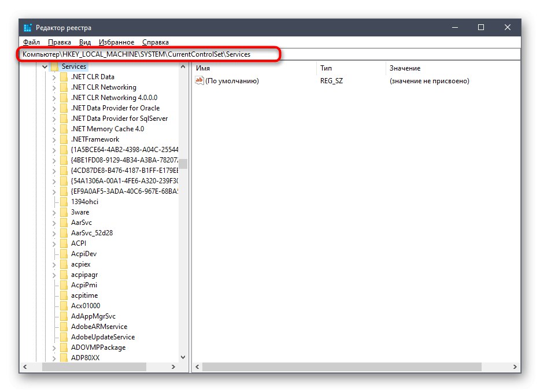Click the 1394ohci folder icon
The height and width of the screenshot is (392, 540).
click(x=64, y=202)
